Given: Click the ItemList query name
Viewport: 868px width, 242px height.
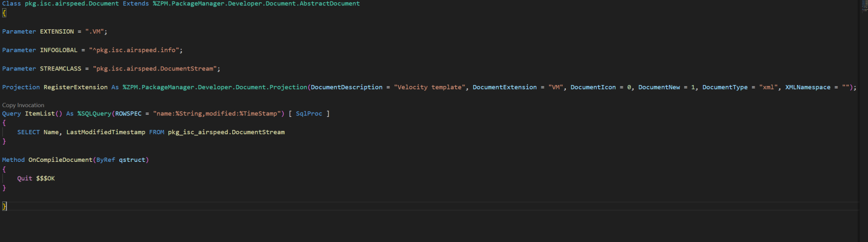Looking at the screenshot, I should [x=40, y=114].
